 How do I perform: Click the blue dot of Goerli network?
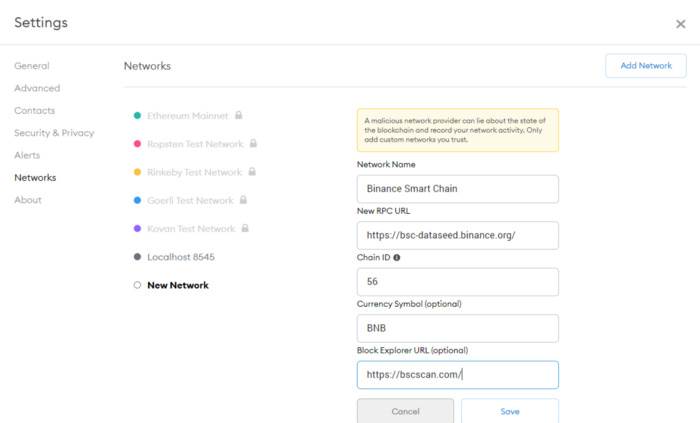pyautogui.click(x=138, y=200)
